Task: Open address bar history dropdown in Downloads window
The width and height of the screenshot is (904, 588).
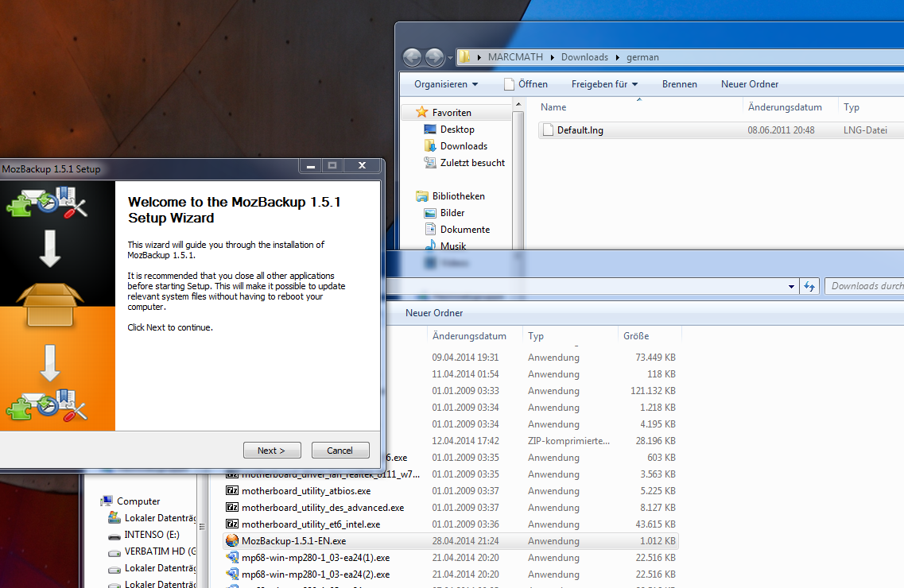Action: point(791,286)
